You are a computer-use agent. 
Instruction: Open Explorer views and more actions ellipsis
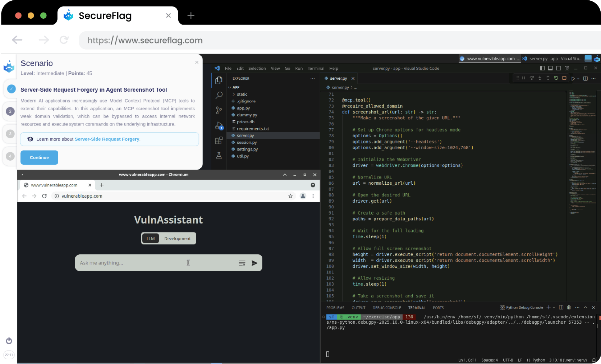coord(313,78)
